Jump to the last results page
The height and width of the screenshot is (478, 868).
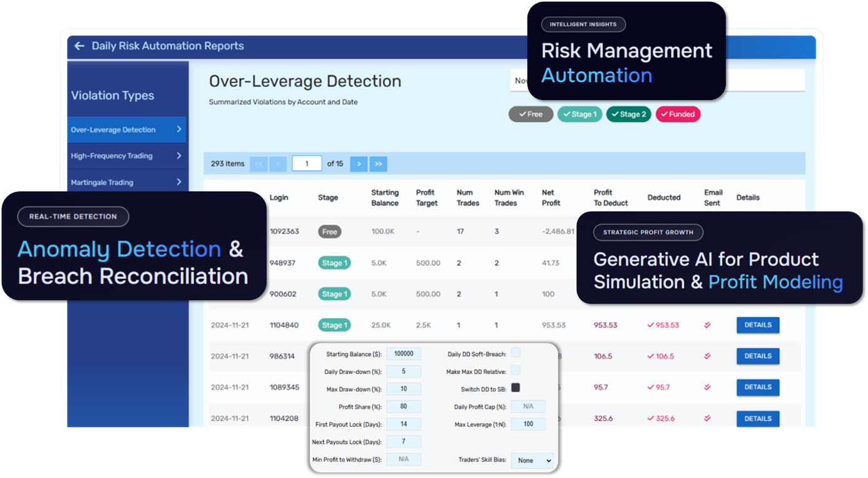point(378,164)
